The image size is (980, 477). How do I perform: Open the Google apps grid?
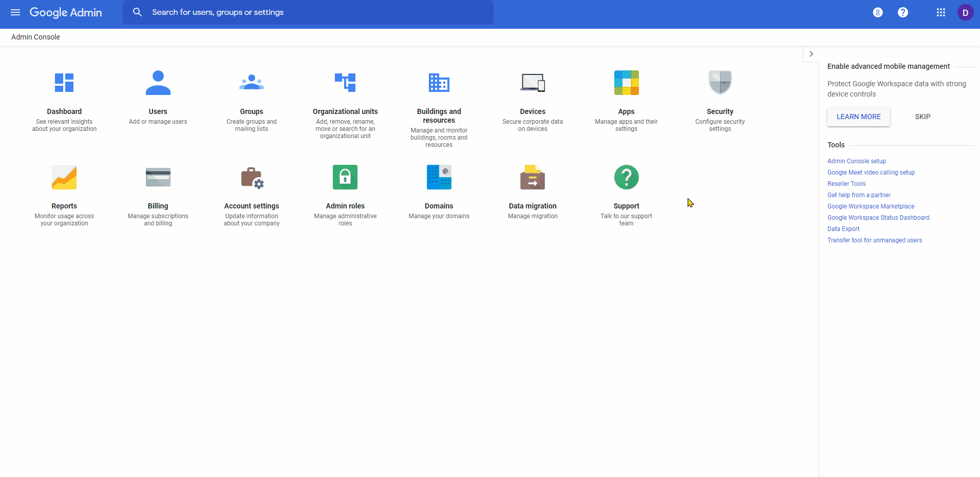941,12
